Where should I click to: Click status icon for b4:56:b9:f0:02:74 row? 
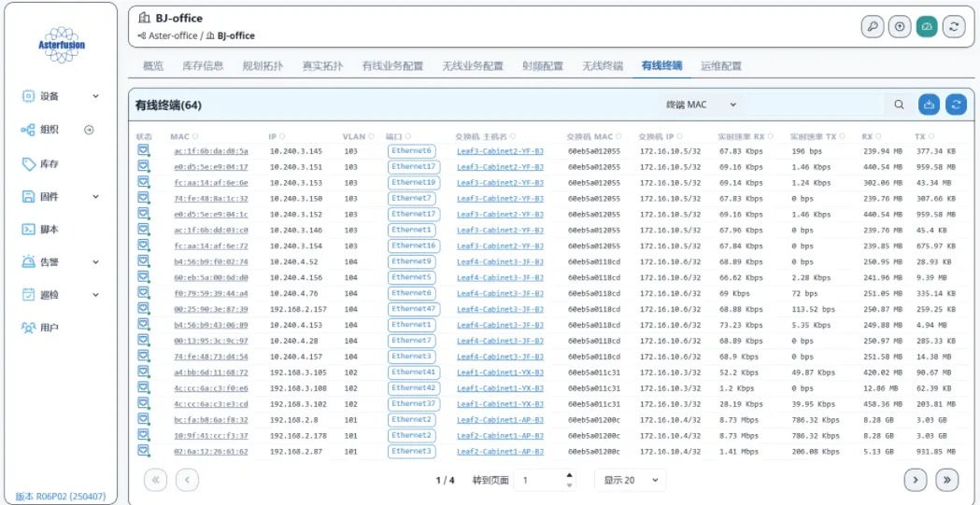pyautogui.click(x=144, y=261)
